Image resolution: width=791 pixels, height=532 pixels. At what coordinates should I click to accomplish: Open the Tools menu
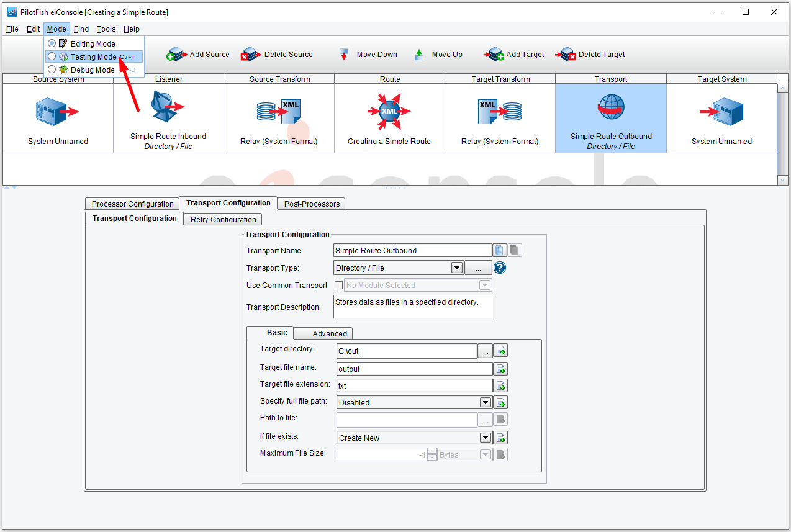[106, 29]
